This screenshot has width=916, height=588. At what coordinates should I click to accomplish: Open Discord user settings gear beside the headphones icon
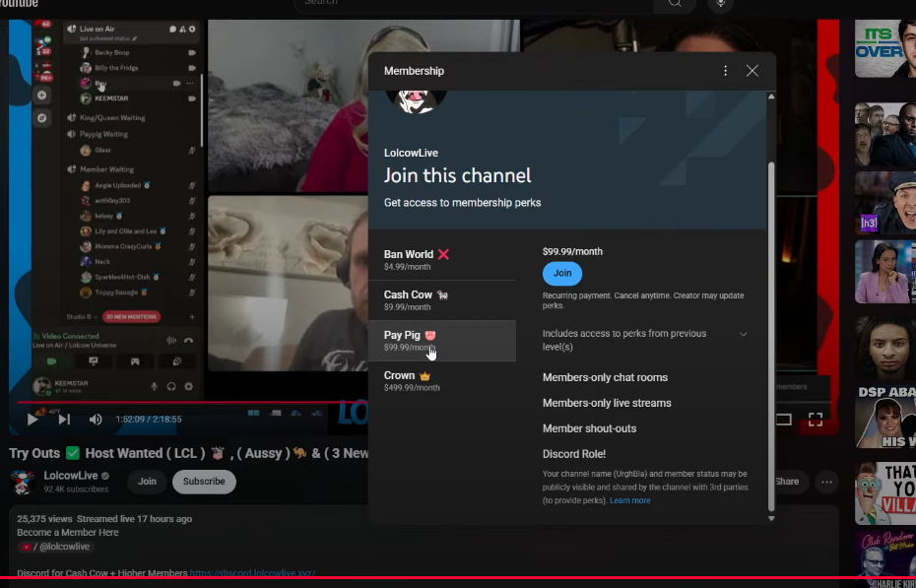click(189, 386)
